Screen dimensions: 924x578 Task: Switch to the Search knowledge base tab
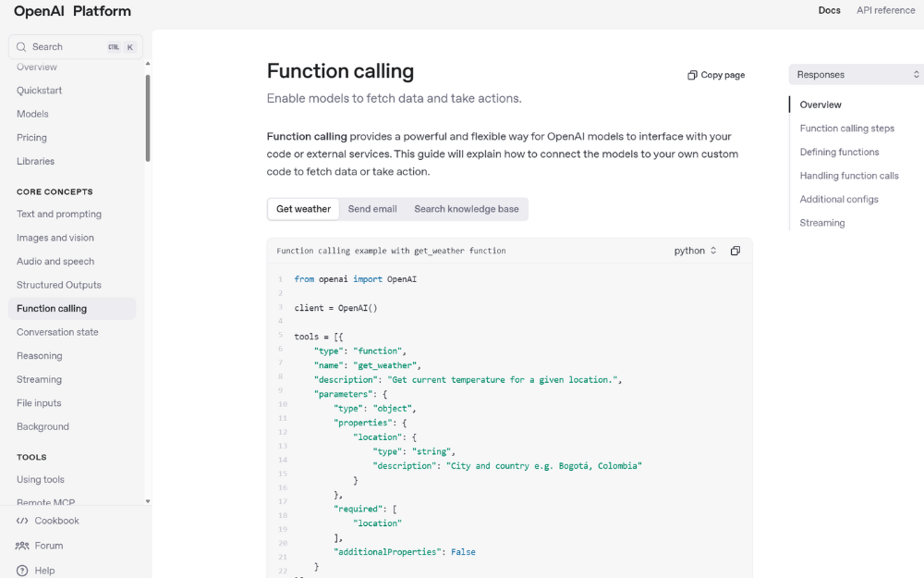466,209
